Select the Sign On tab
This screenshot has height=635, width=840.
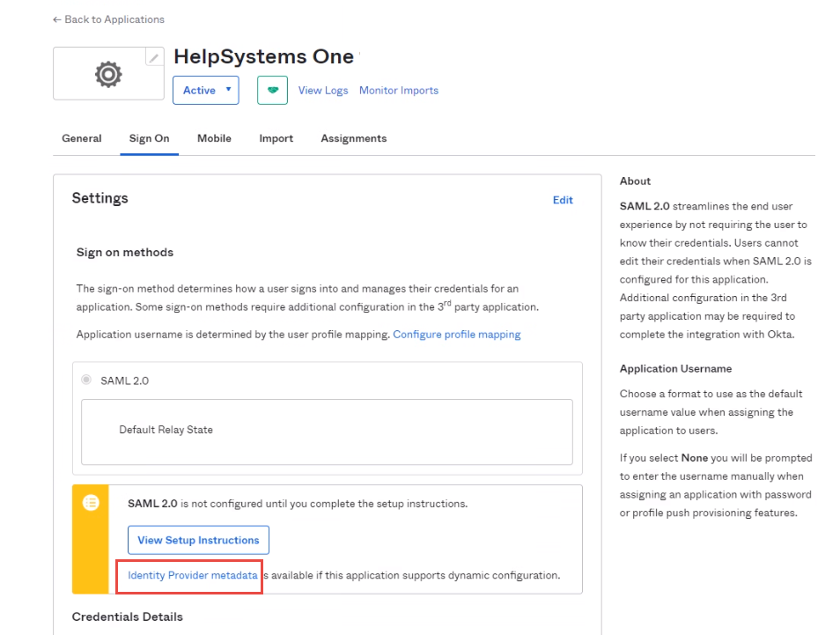149,138
